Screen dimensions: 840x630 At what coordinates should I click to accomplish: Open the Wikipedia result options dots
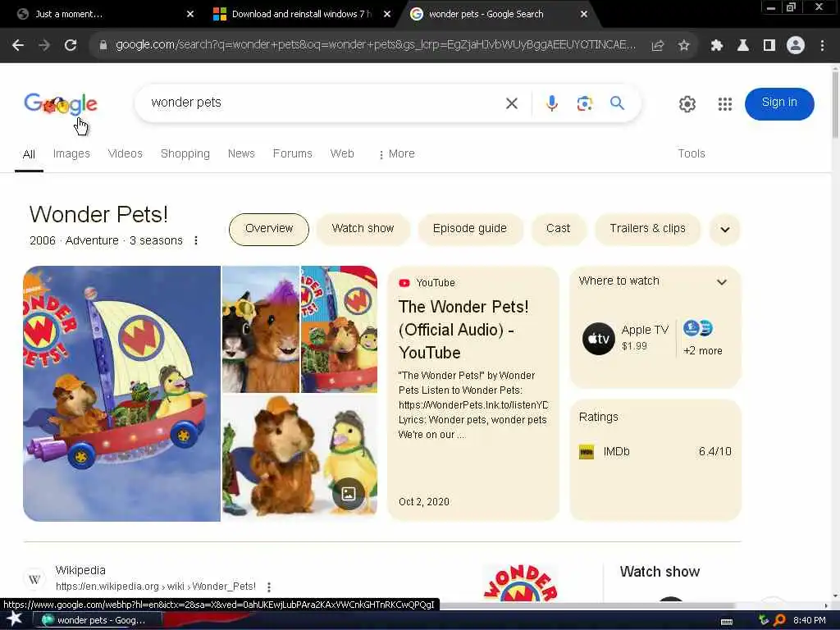click(x=269, y=587)
